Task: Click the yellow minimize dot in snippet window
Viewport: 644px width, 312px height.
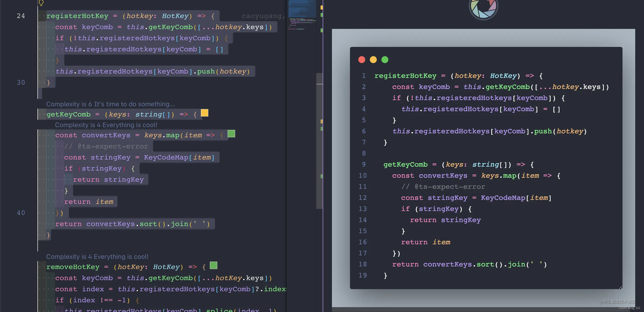Action: [373, 59]
